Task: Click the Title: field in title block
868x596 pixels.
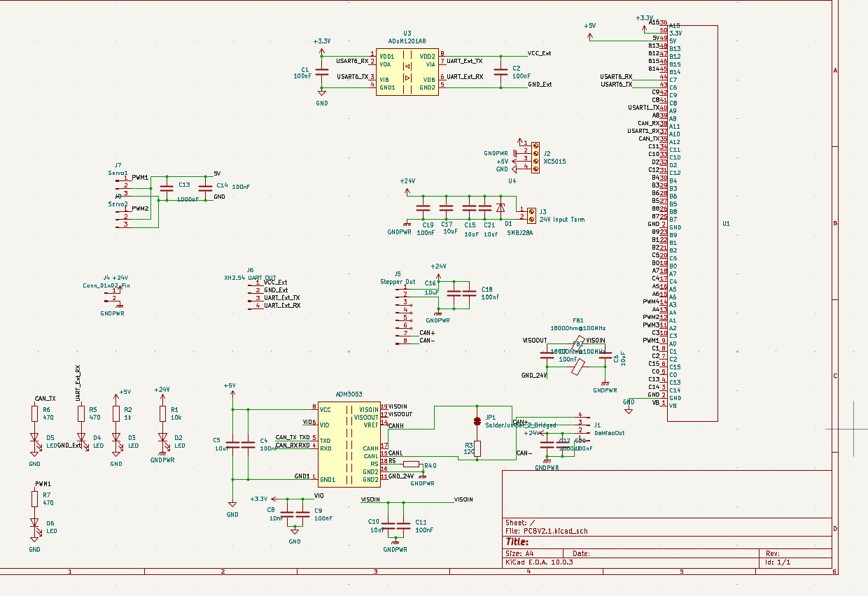Action: [x=517, y=541]
